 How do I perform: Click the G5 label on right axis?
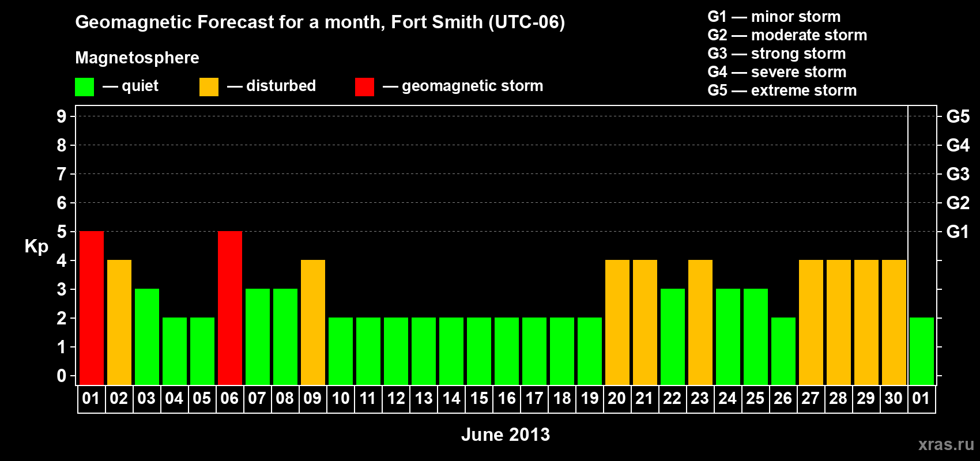pyautogui.click(x=958, y=116)
